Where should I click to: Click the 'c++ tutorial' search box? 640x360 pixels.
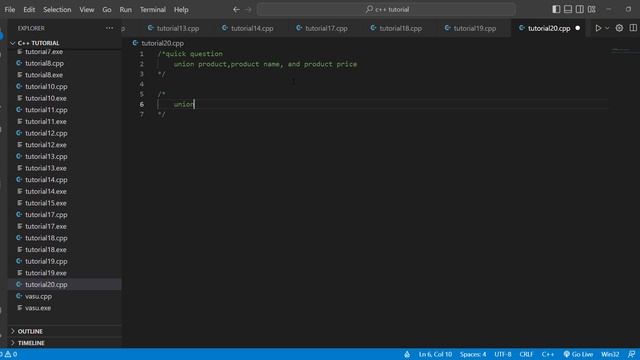[386, 9]
